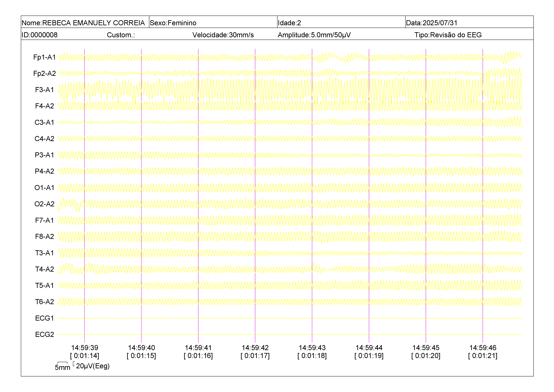Click the ECG2 channel label

(x=44, y=334)
